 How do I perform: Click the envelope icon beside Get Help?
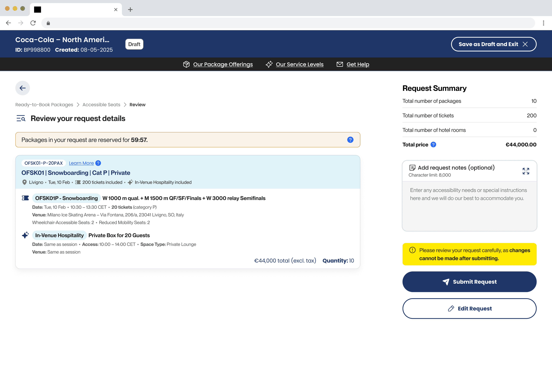[x=340, y=64]
